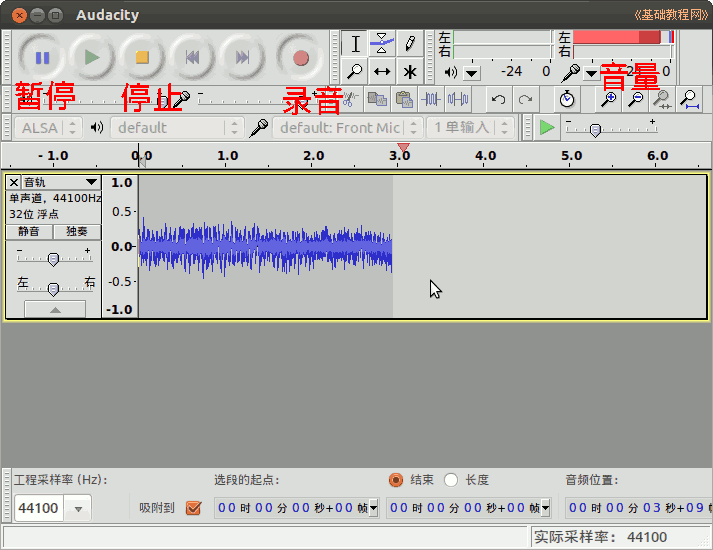Viewport: 713px width, 550px height.
Task: Select the Time Shift tool
Action: pos(382,71)
